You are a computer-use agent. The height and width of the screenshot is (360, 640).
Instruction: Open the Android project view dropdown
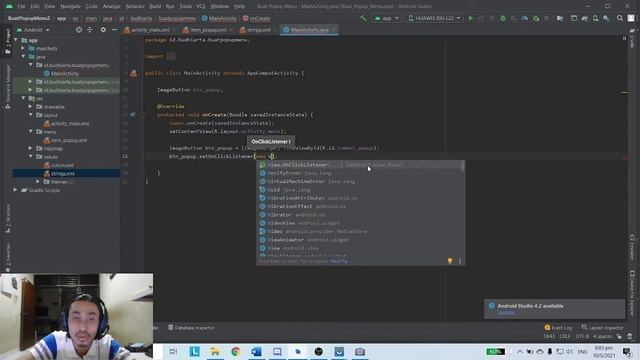click(33, 30)
